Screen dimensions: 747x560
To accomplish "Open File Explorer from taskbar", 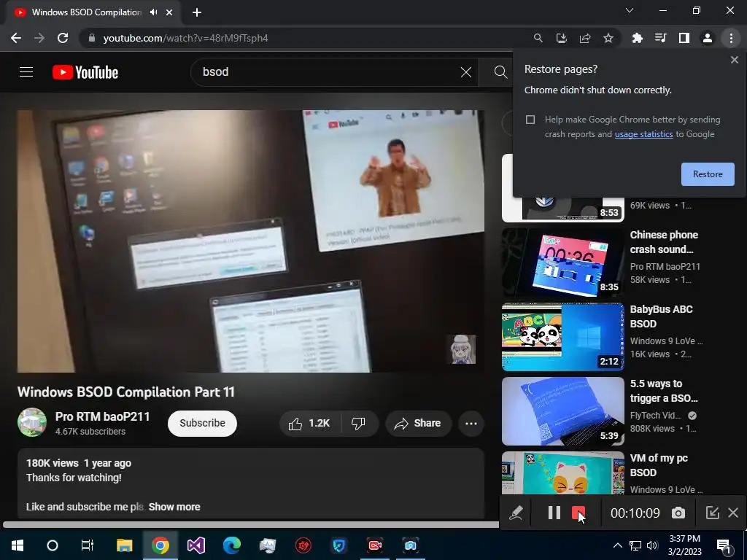I will click(124, 545).
